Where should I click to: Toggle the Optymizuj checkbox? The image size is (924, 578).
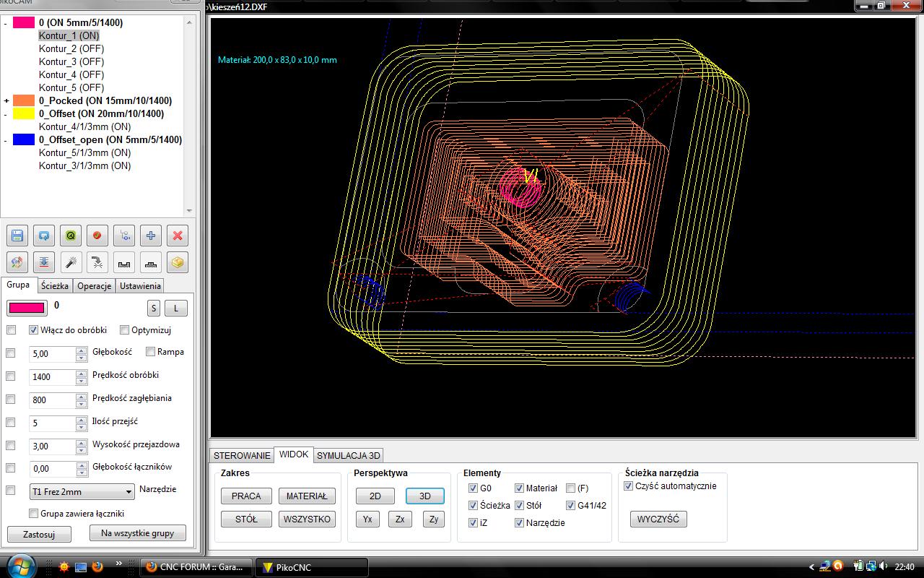124,330
